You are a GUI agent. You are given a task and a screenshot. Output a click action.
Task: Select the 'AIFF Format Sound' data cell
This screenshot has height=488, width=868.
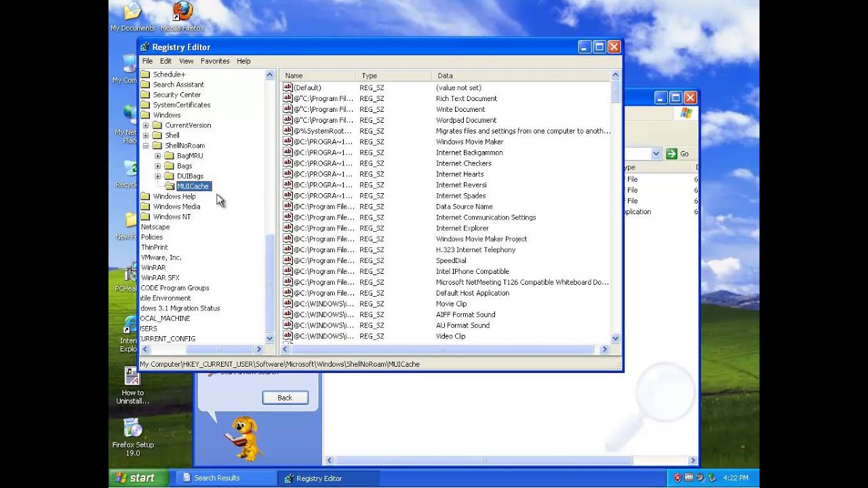click(x=465, y=314)
